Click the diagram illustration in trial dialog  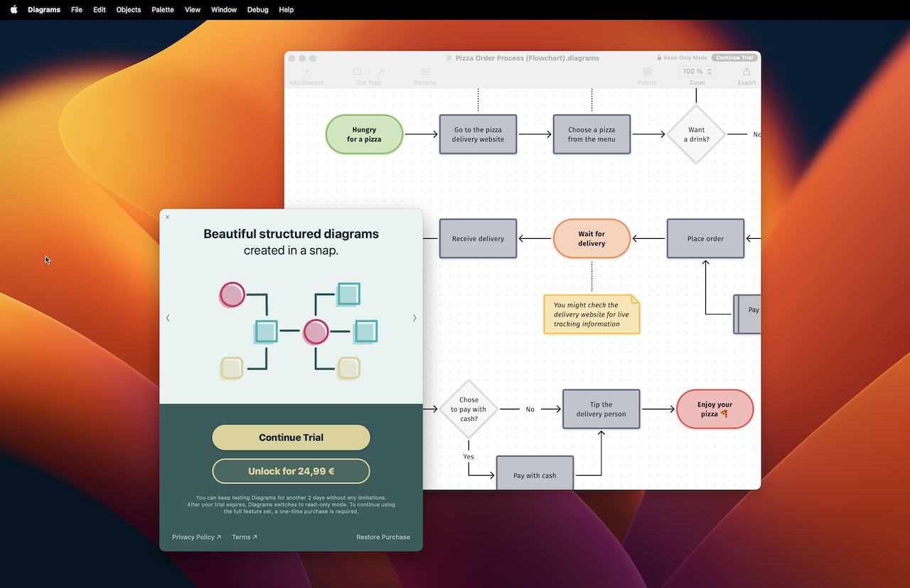[x=298, y=331]
